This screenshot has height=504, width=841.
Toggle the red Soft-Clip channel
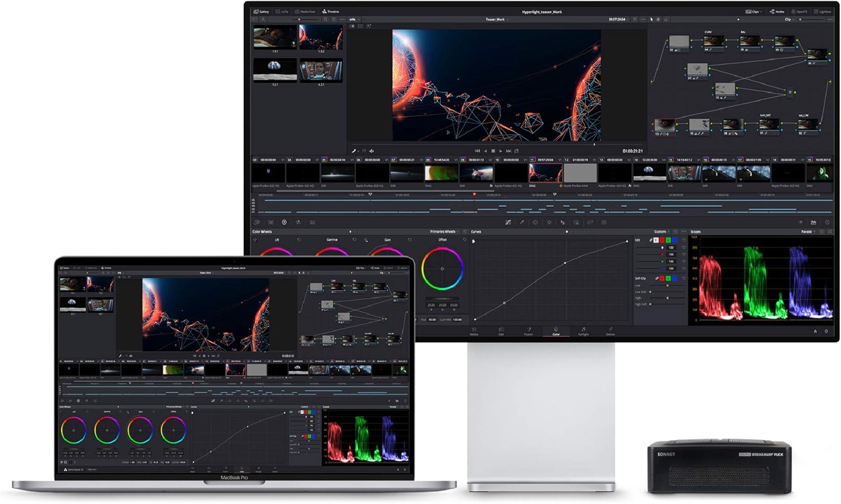click(x=662, y=278)
